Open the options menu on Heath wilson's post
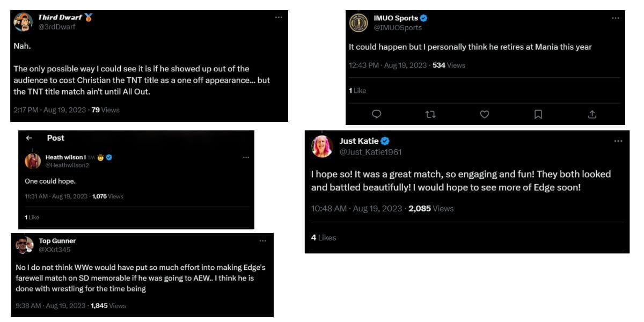644x322 pixels. click(x=246, y=157)
